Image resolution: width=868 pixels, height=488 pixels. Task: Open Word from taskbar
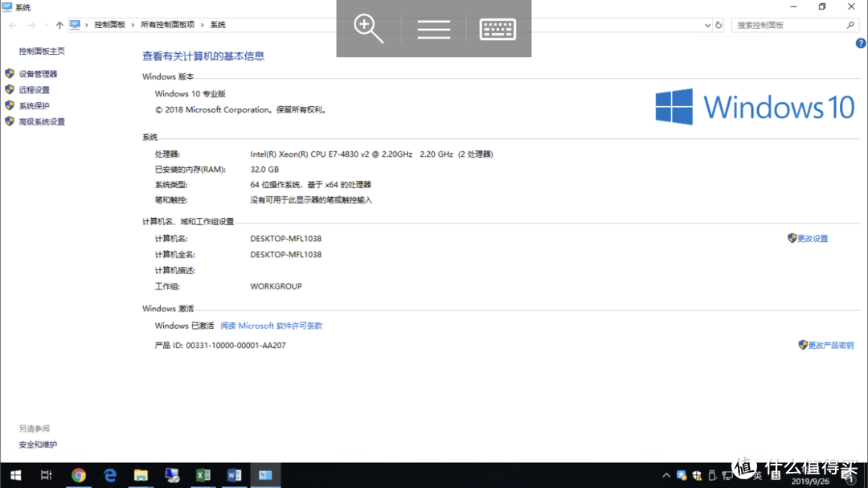click(234, 475)
